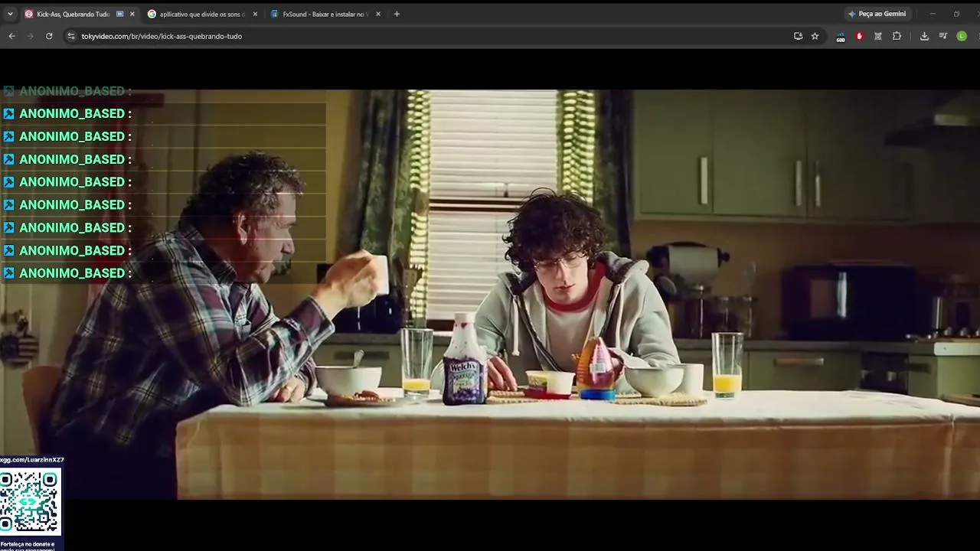Open a new browser tab
The width and height of the screenshot is (980, 551).
tap(397, 14)
